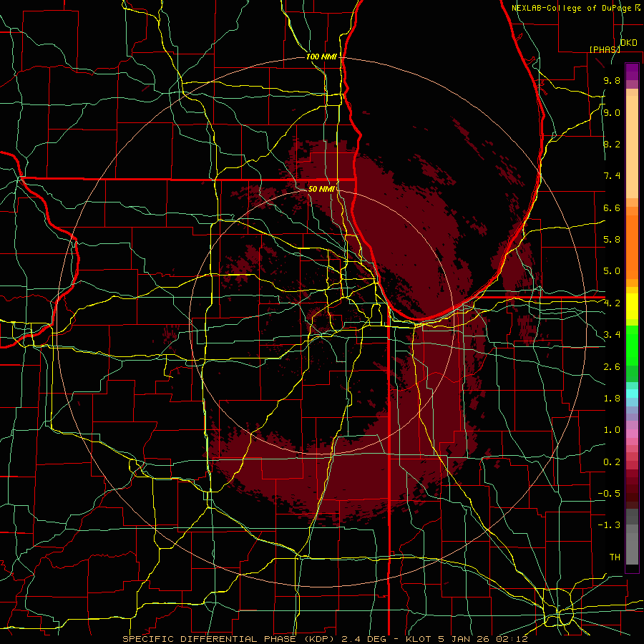Click the 5.8 value on the scale
The image size is (644, 644).
(612, 240)
